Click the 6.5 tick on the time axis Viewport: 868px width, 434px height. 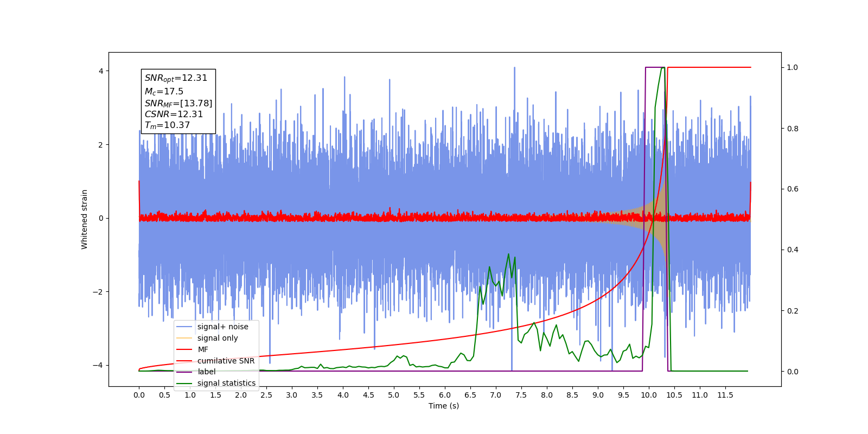470,395
